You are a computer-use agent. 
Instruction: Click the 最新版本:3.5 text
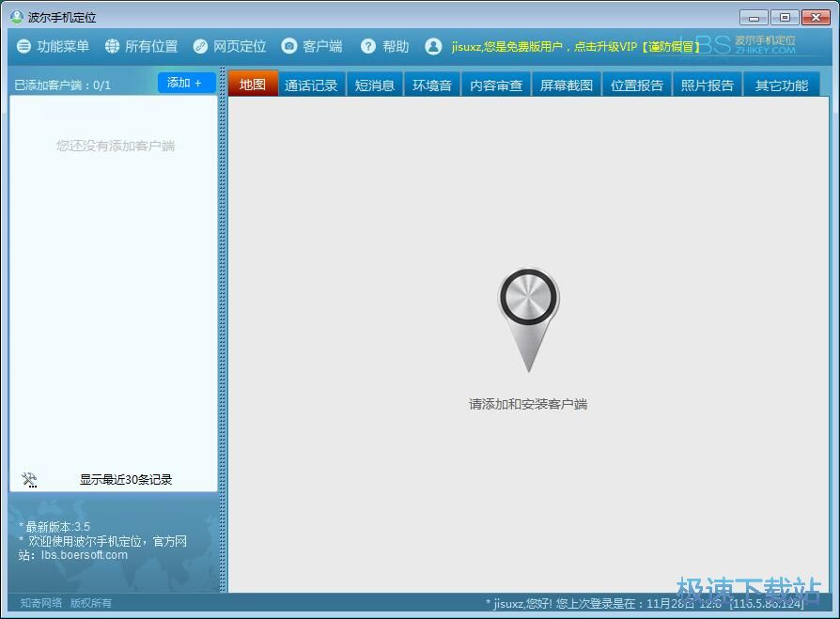click(58, 526)
